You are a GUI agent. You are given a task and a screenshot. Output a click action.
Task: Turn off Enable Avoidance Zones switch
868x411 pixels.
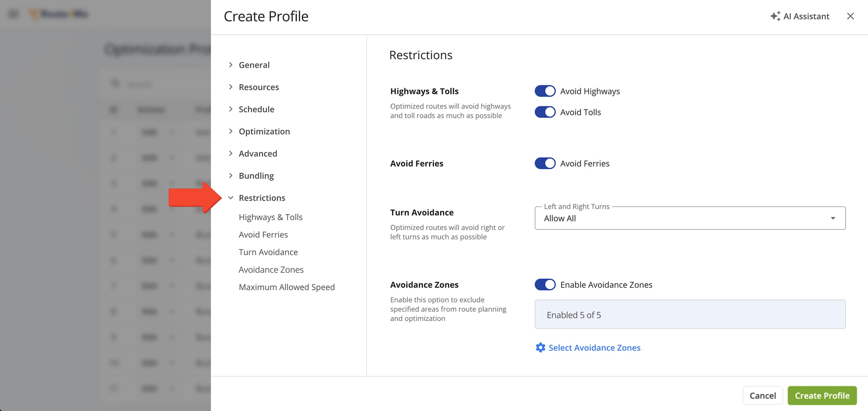[x=545, y=285]
